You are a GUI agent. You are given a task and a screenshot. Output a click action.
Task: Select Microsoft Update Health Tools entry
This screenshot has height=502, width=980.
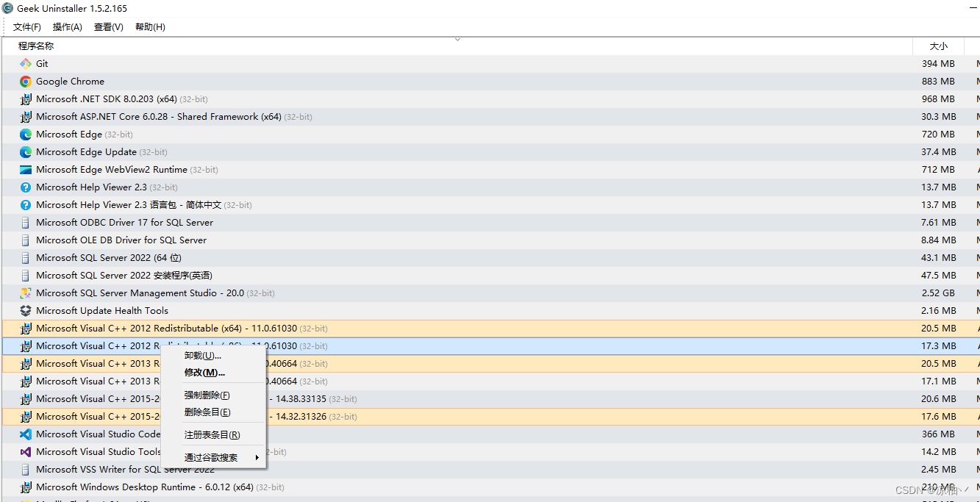coord(102,311)
